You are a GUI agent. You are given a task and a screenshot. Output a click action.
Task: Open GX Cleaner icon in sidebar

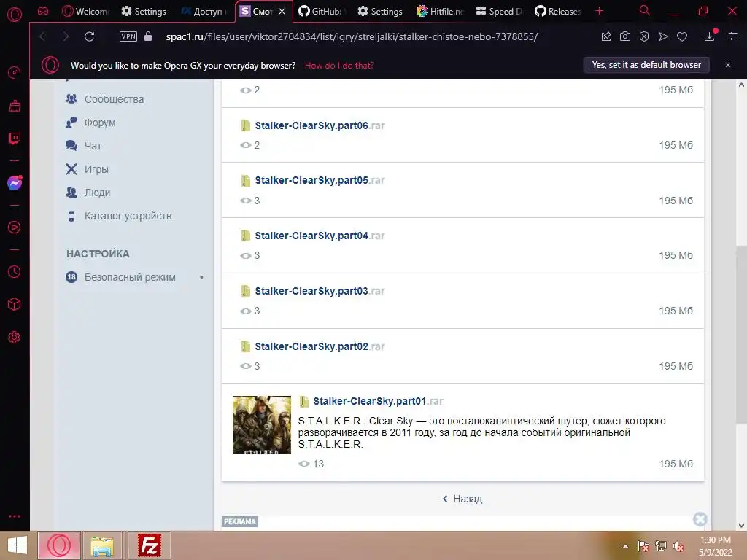click(15, 106)
